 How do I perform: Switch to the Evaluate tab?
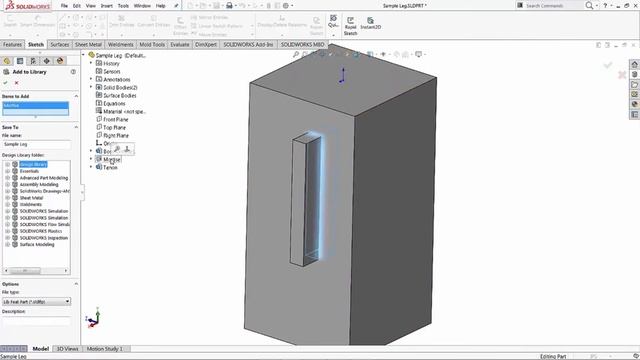pos(180,44)
